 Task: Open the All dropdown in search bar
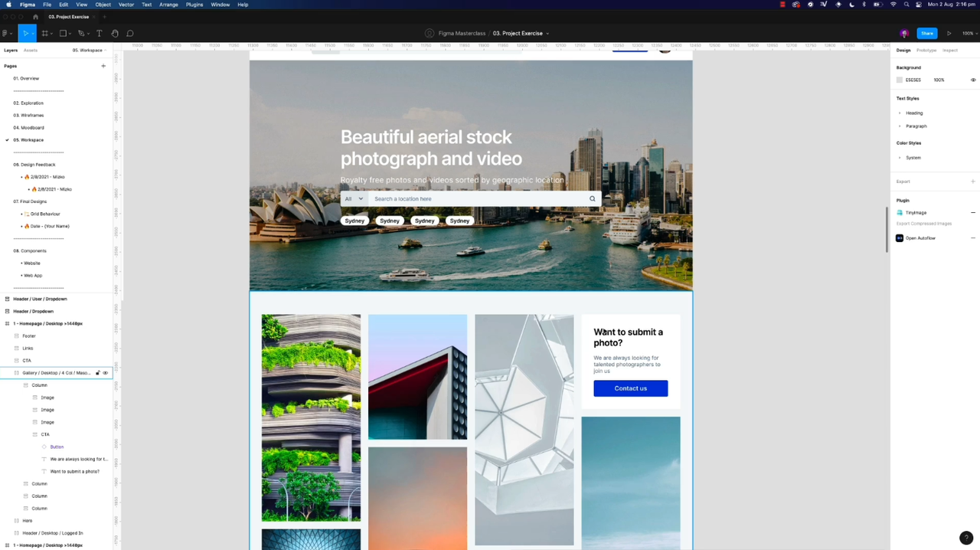(x=354, y=198)
